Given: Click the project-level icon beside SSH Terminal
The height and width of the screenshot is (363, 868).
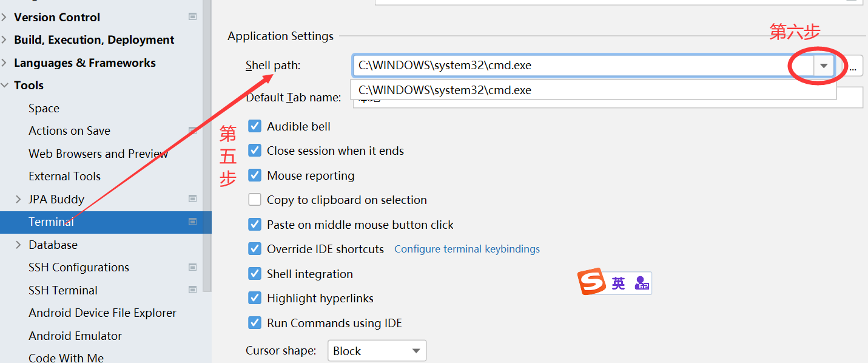Looking at the screenshot, I should coord(193,290).
